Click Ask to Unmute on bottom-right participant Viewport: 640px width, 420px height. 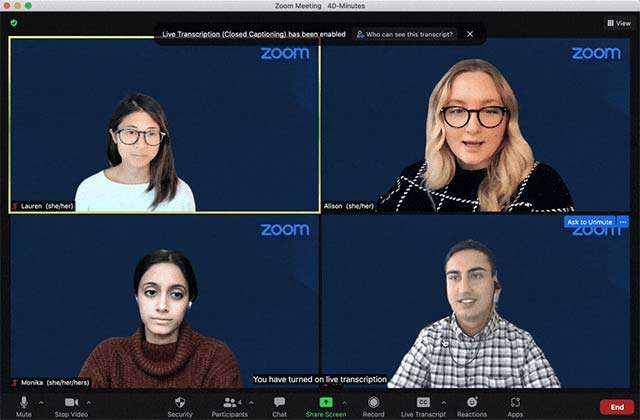(x=589, y=222)
